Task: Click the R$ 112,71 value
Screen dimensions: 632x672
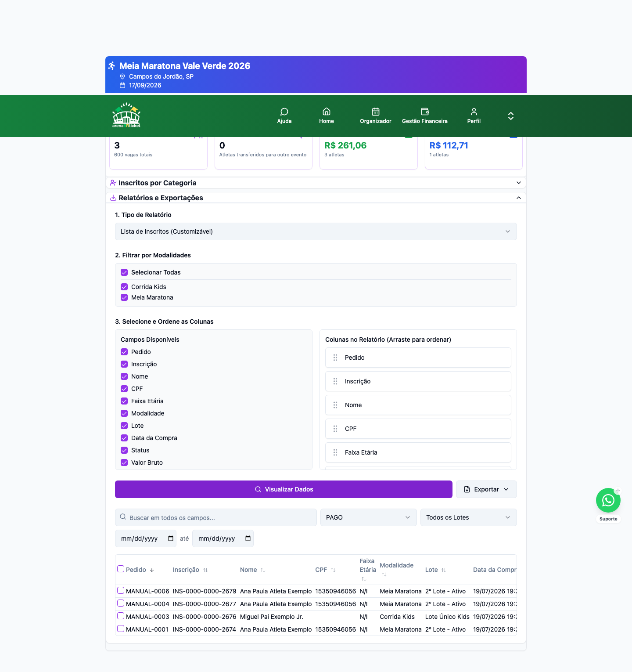Action: click(449, 145)
